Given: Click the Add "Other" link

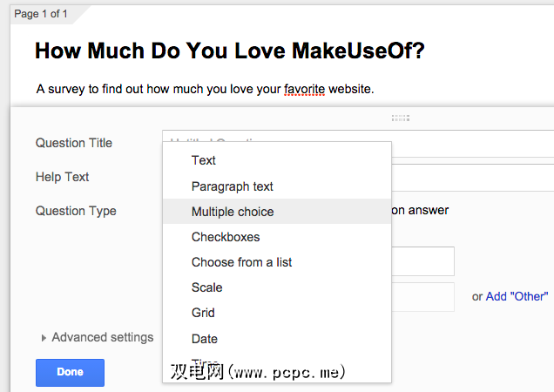Looking at the screenshot, I should 517,296.
